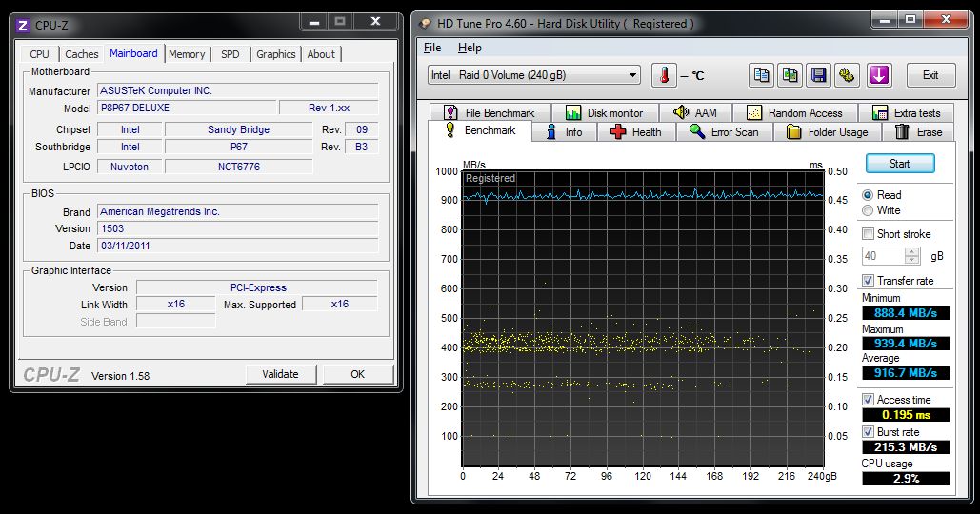Click the 215.3 MB/s burst rate value

906,447
